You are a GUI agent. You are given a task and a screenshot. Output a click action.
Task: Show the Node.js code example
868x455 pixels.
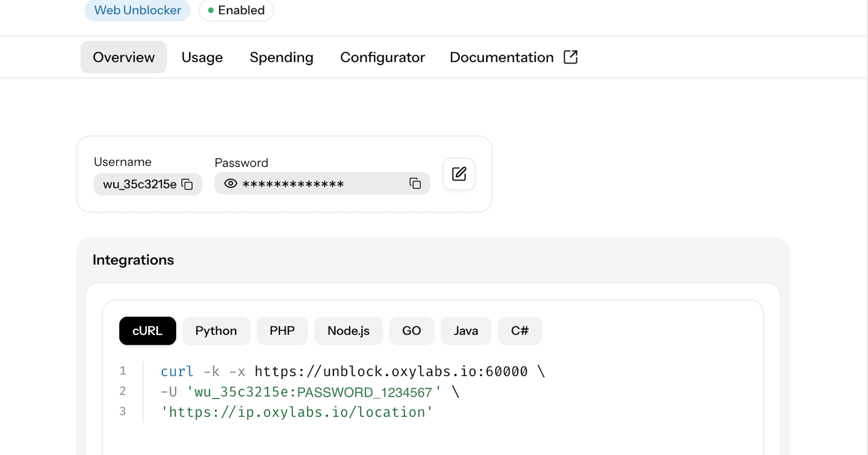(348, 331)
